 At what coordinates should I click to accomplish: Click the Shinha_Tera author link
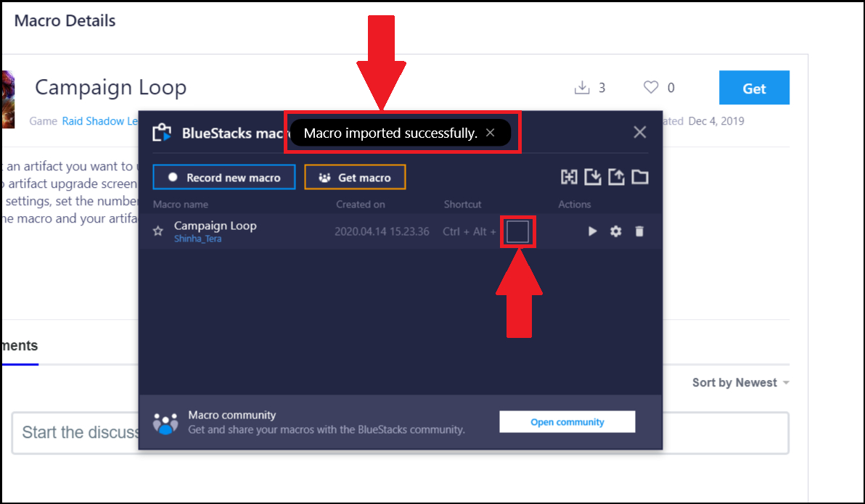coord(197,239)
